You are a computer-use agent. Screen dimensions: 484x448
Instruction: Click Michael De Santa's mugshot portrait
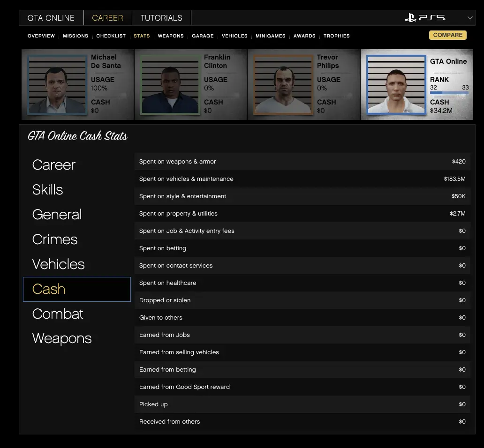pyautogui.click(x=57, y=85)
